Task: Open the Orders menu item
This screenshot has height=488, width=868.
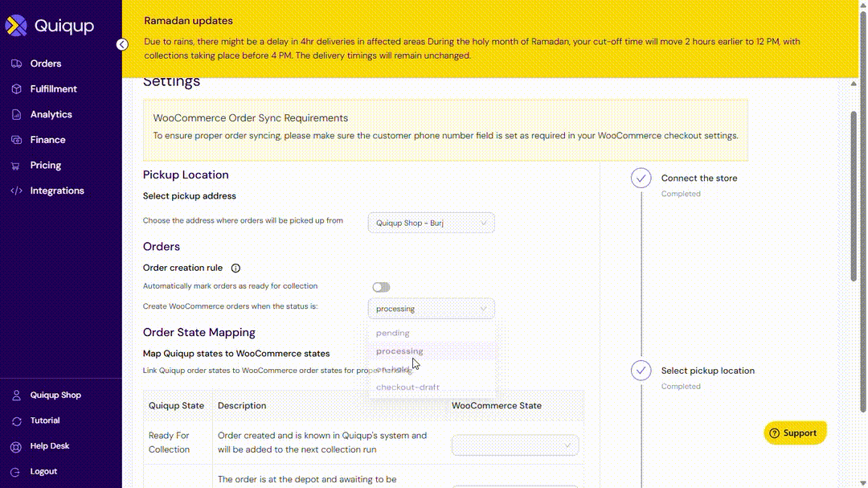Action: click(46, 64)
